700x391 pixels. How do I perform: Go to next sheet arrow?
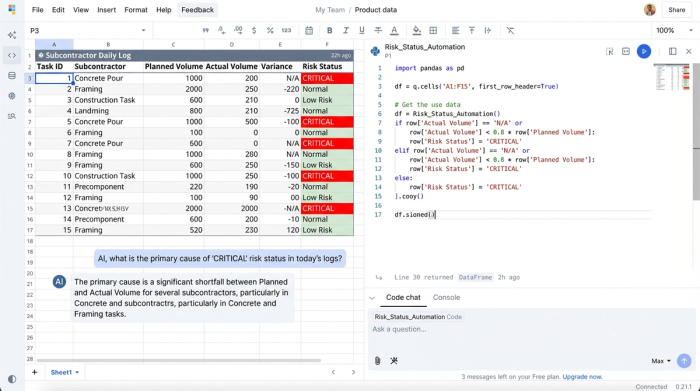[353, 372]
